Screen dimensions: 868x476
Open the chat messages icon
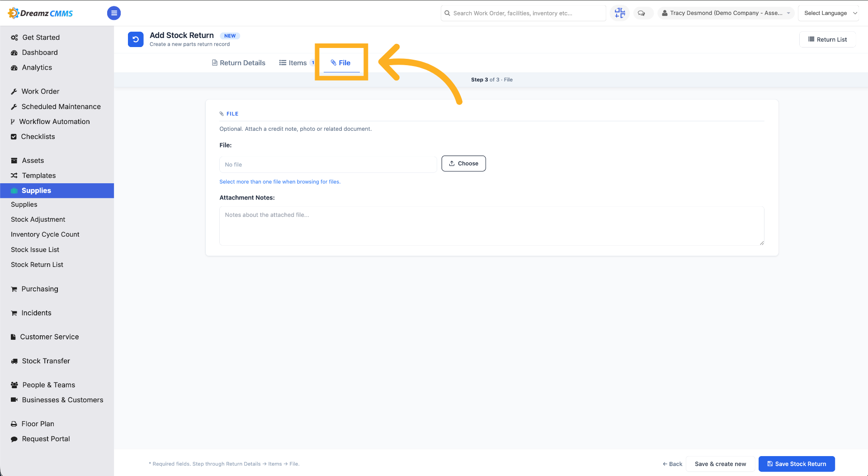641,13
